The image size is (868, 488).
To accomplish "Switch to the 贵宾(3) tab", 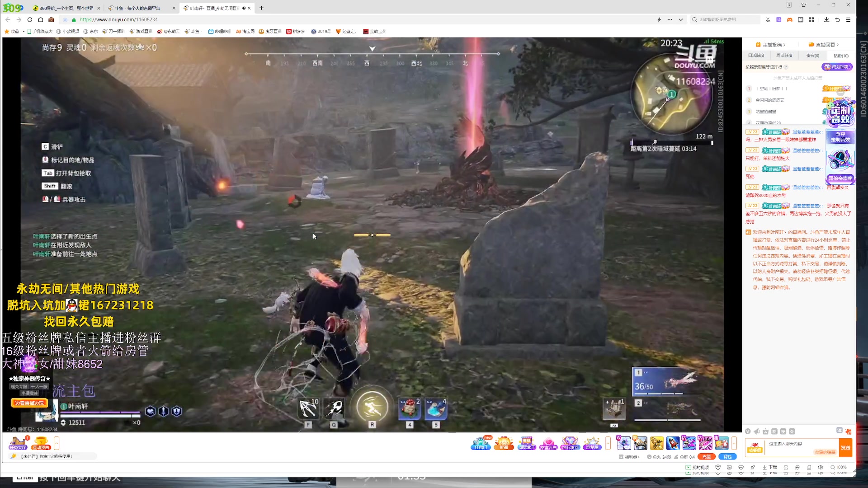I will click(812, 56).
